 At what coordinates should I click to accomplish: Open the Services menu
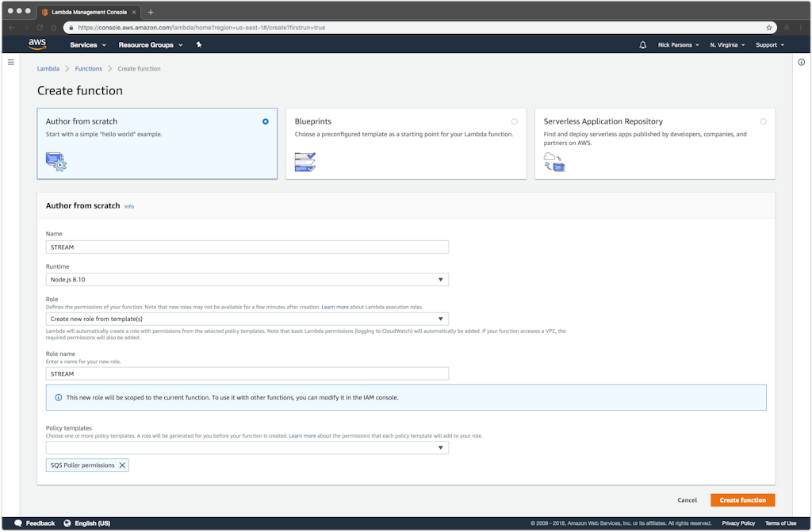coord(86,45)
